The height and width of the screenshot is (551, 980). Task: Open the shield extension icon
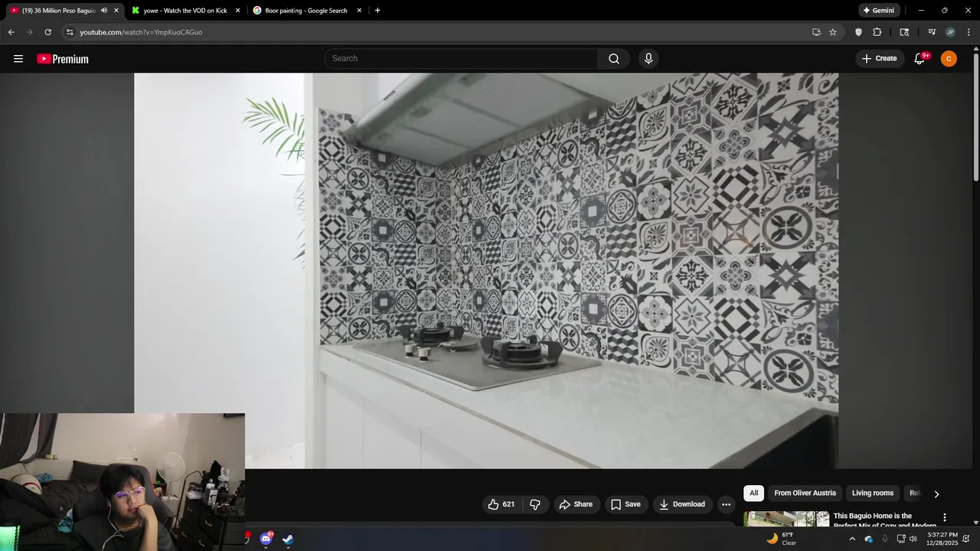pos(858,32)
